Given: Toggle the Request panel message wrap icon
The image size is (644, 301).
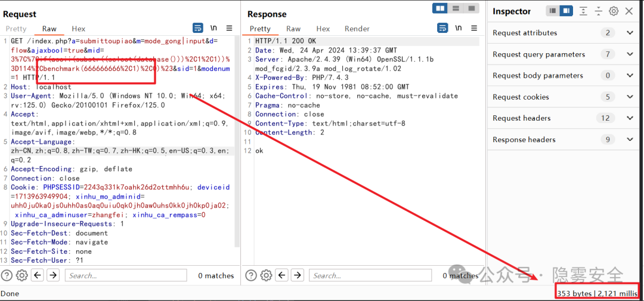Looking at the screenshot, I should pyautogui.click(x=198, y=28).
